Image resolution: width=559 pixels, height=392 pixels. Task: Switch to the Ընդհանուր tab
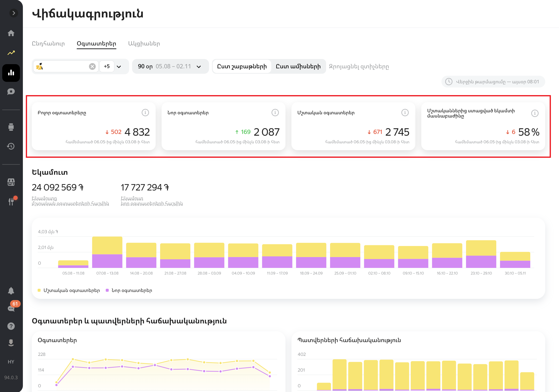pos(48,44)
